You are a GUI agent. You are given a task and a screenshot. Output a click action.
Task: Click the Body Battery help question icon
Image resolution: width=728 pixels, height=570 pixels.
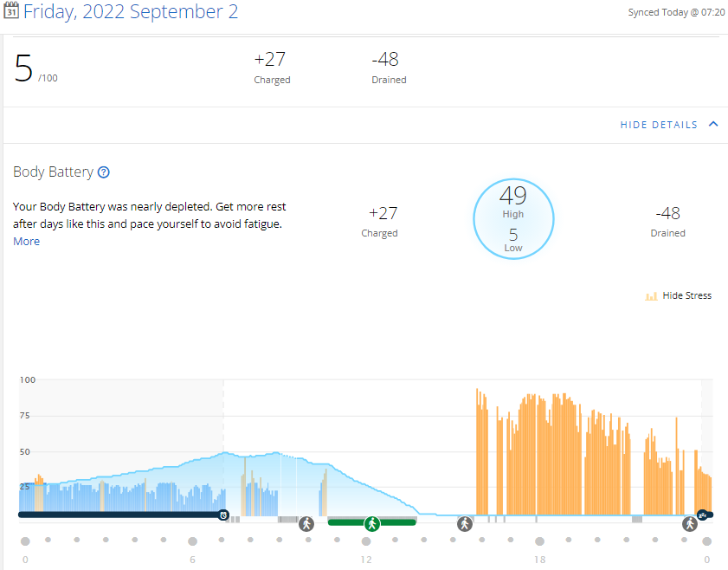click(104, 172)
